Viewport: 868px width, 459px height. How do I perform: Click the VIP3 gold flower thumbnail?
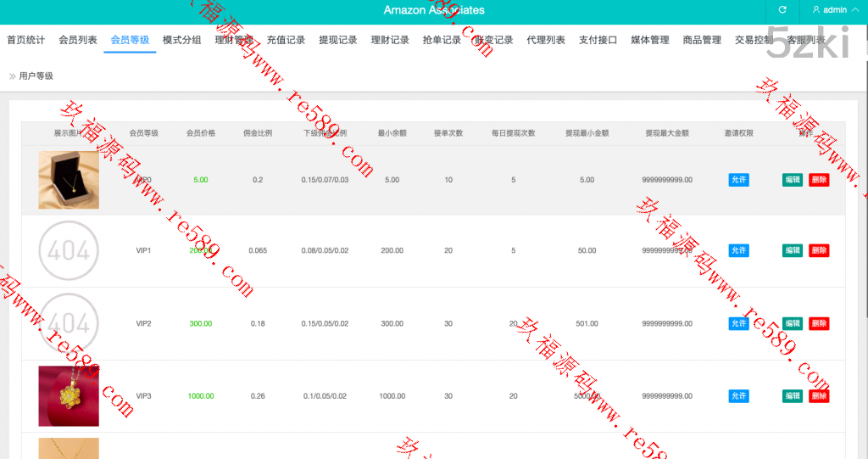pyautogui.click(x=69, y=396)
